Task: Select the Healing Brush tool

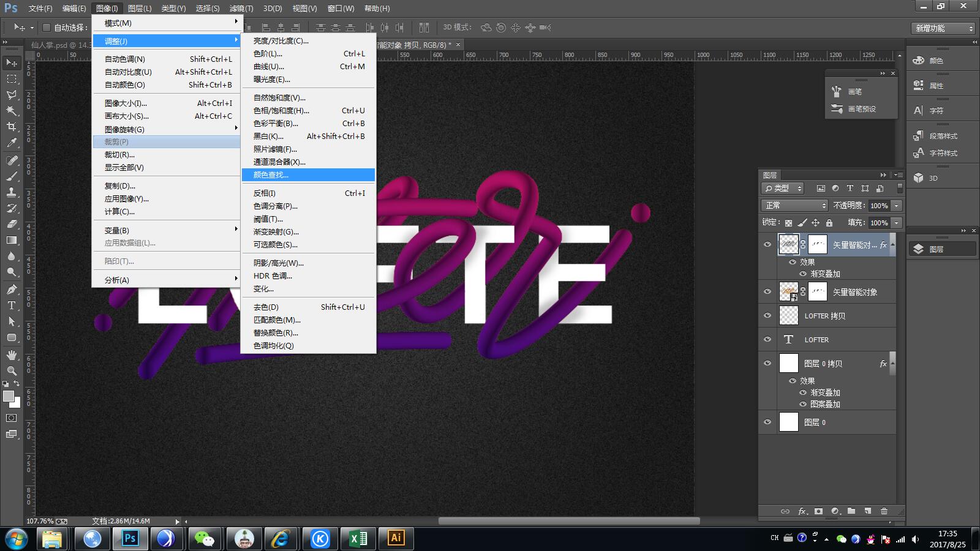Action: coord(12,160)
